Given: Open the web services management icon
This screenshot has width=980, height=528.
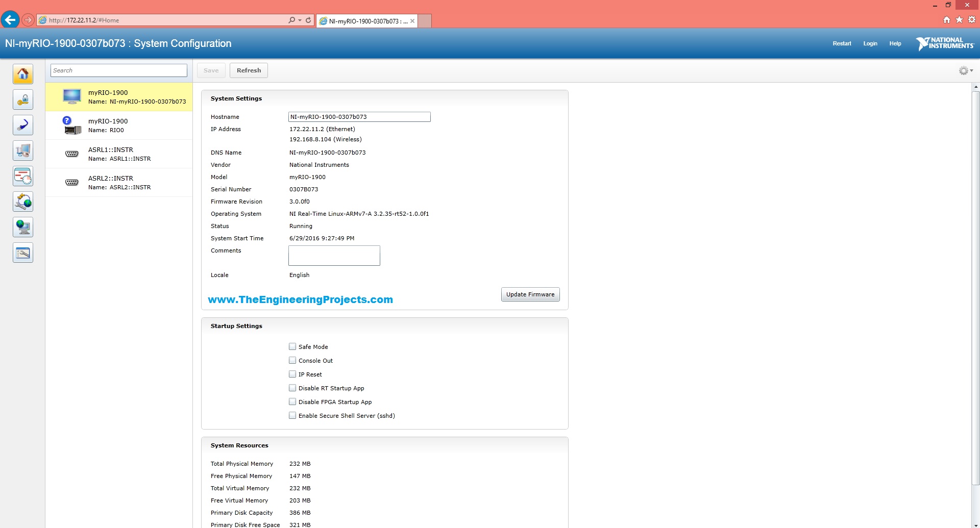Looking at the screenshot, I should click(x=23, y=202).
